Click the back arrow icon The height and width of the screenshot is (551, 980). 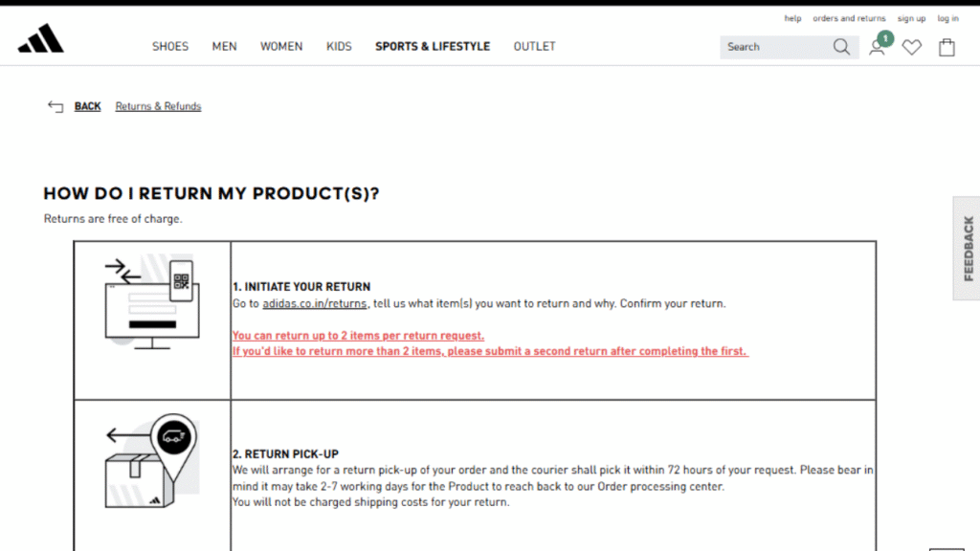(56, 106)
